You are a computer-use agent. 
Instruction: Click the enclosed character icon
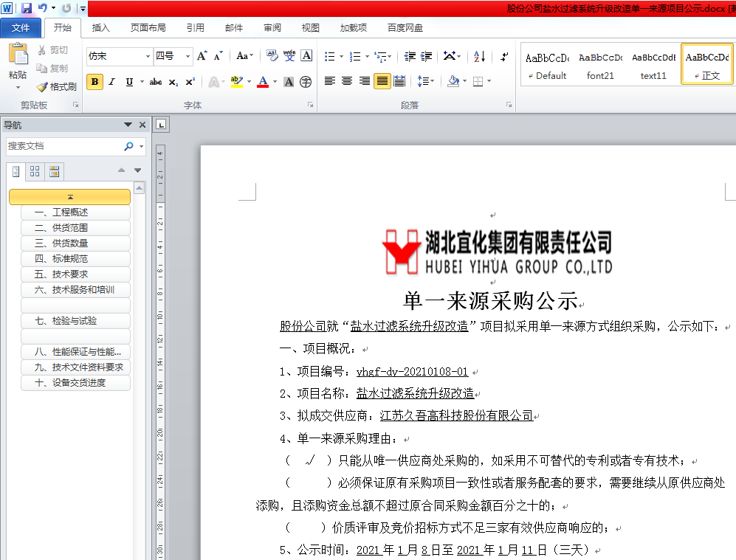click(306, 82)
